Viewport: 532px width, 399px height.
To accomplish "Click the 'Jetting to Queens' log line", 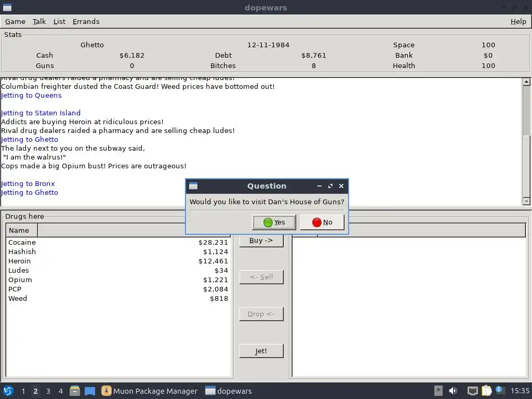I will point(31,96).
